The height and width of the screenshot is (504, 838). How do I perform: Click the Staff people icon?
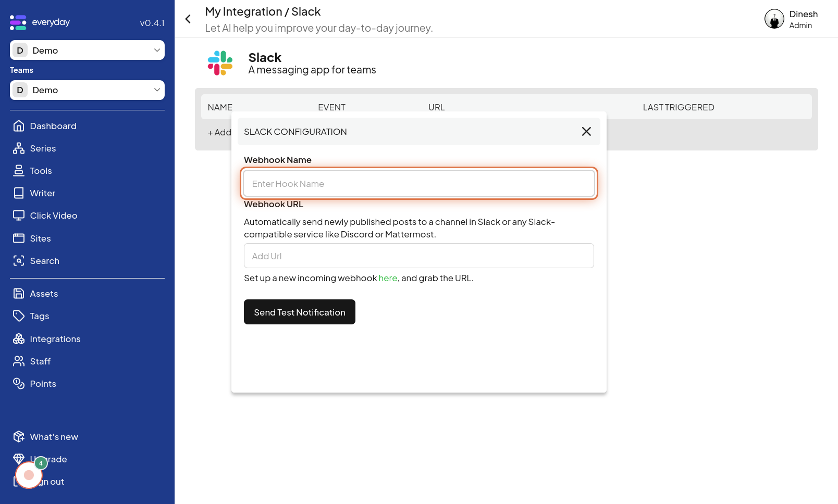19,361
